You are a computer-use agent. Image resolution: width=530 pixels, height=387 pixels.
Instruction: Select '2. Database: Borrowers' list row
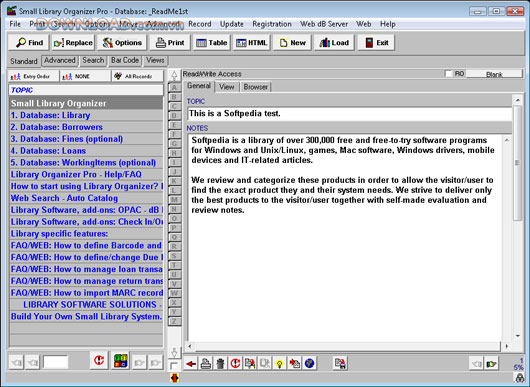click(x=86, y=127)
